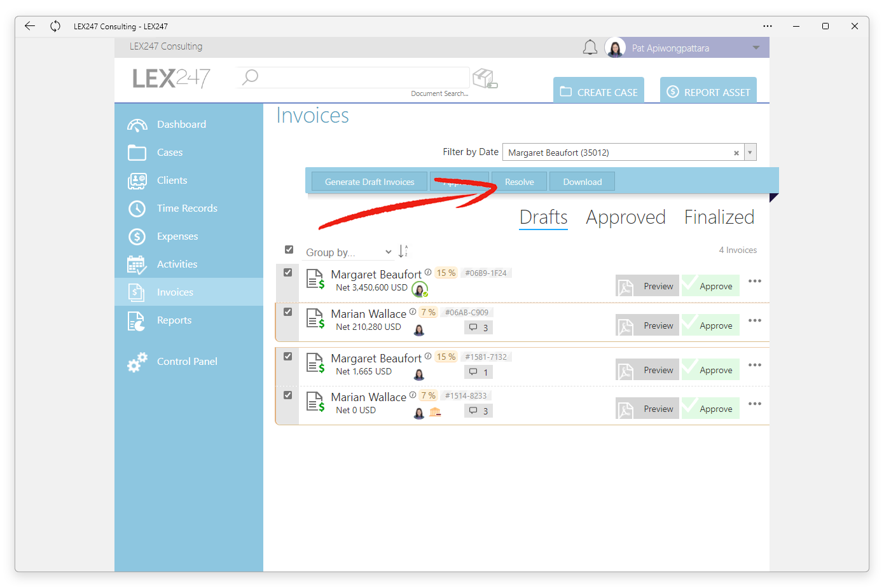Expand the Pat Apiwongpattara user menu
Viewport: 884px width, 588px height.
coord(756,48)
